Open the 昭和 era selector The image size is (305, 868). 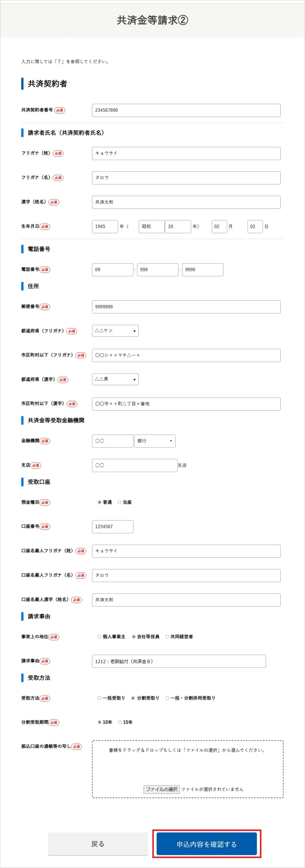151,227
